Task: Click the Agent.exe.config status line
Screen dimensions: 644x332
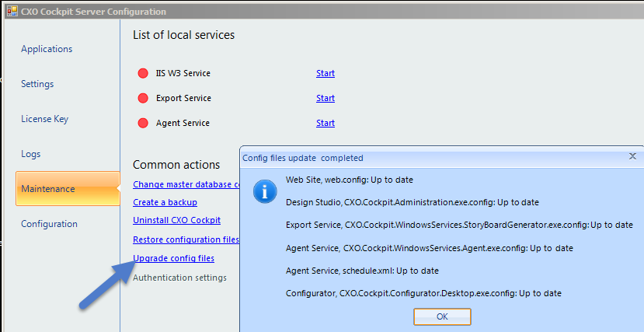Action: (430, 248)
